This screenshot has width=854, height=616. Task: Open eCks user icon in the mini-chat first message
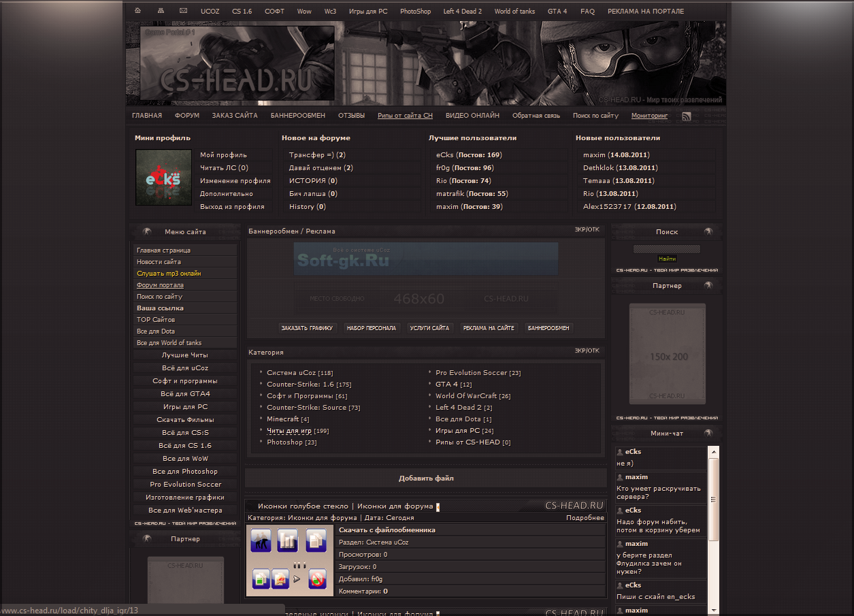620,452
